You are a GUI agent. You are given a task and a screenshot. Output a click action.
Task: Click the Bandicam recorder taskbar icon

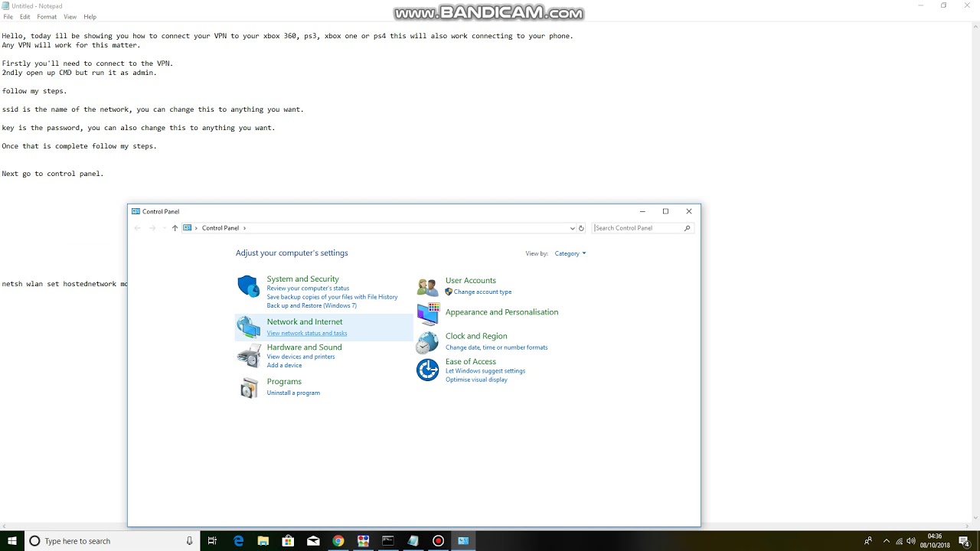point(439,541)
